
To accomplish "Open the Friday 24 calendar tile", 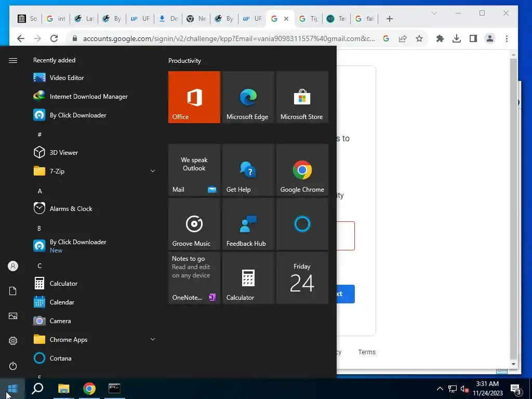I will 302,278.
